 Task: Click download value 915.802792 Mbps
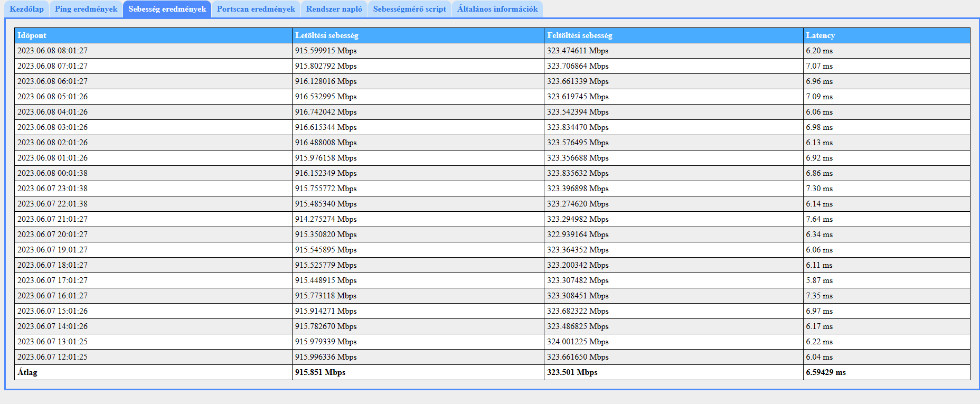326,66
